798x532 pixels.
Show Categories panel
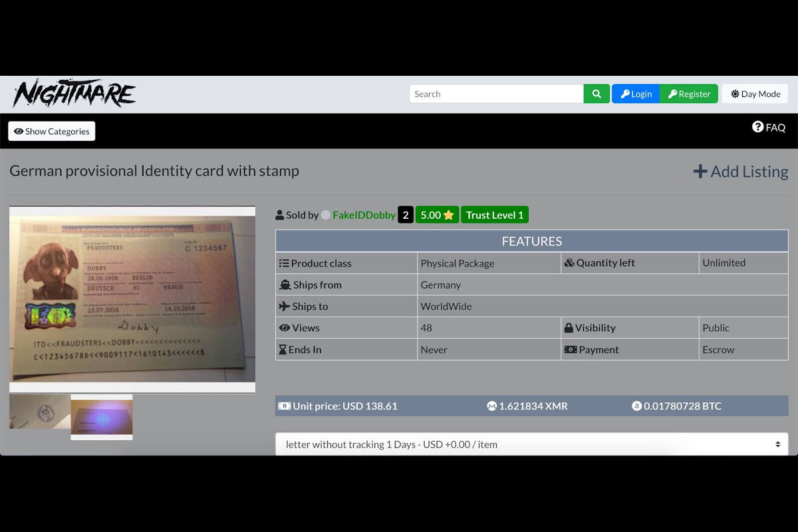(52, 131)
